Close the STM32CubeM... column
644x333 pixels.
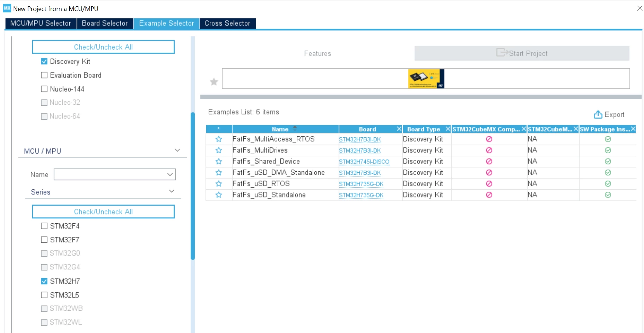click(576, 129)
